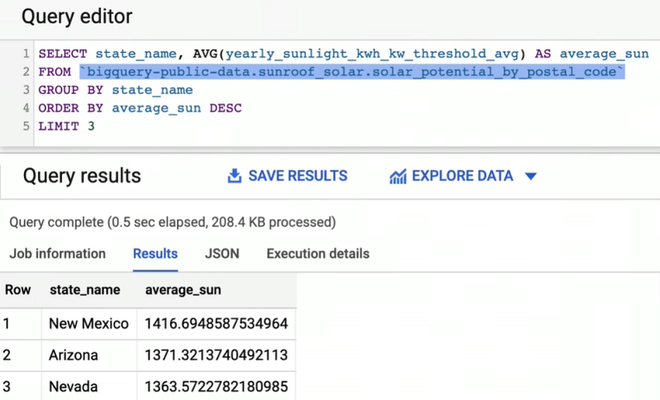Click the 1416.6948587534964 value cell

click(216, 323)
